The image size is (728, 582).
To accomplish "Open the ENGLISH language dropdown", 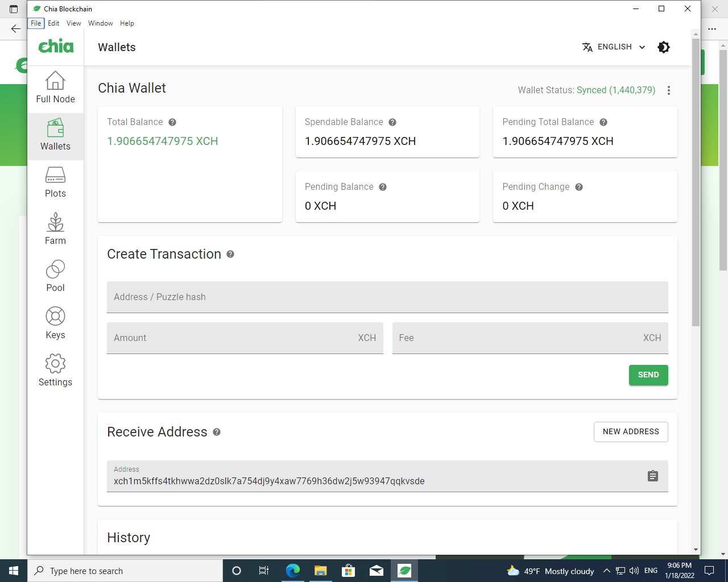I will 614,47.
